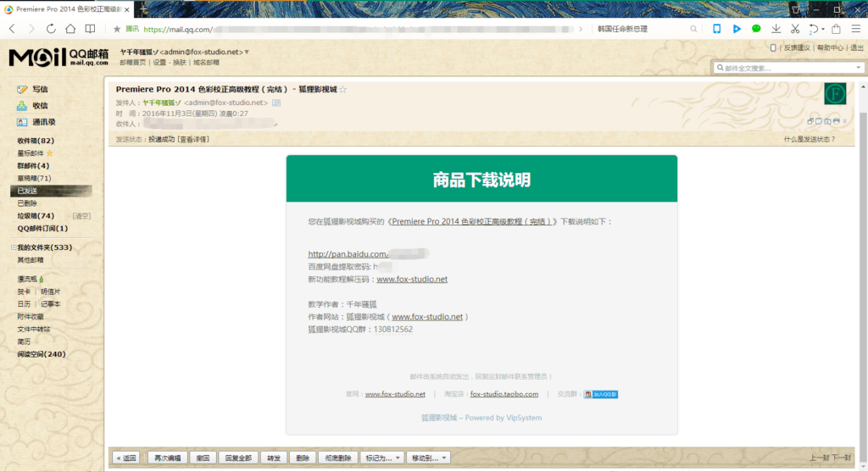Print the email with the printer icon
Viewport: 868px width, 472px height.
[x=837, y=121]
